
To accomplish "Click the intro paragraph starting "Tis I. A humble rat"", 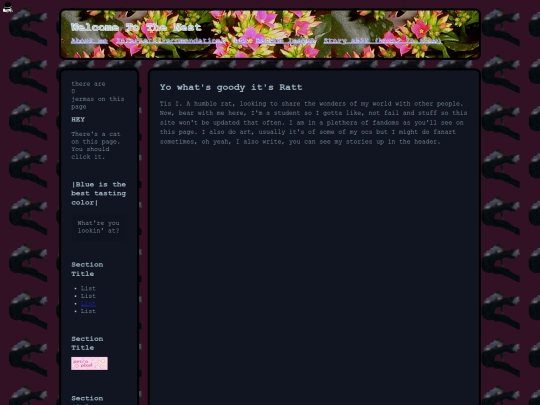I will click(x=313, y=123).
